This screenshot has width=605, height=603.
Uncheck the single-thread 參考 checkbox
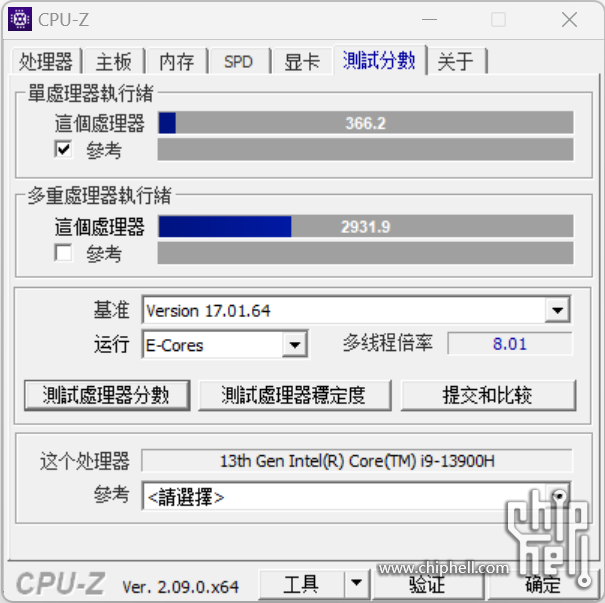(63, 149)
